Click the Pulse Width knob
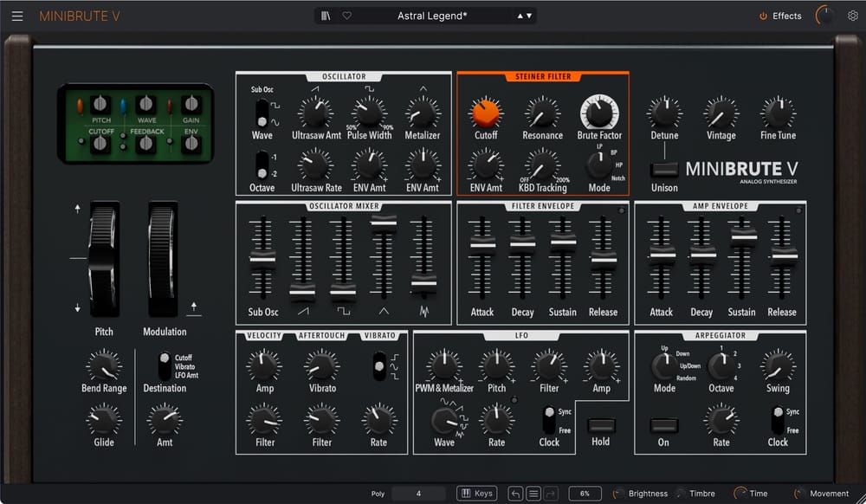This screenshot has width=866, height=504. click(x=369, y=113)
